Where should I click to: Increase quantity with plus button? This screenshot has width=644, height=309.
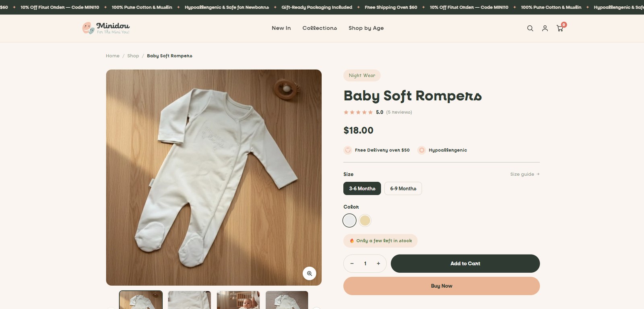click(378, 263)
